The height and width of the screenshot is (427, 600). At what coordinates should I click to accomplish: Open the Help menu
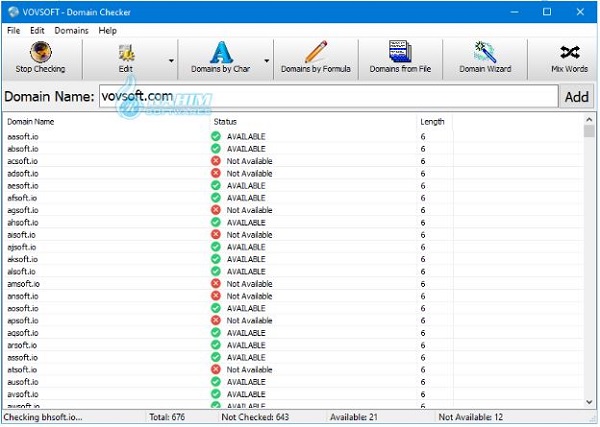click(108, 31)
